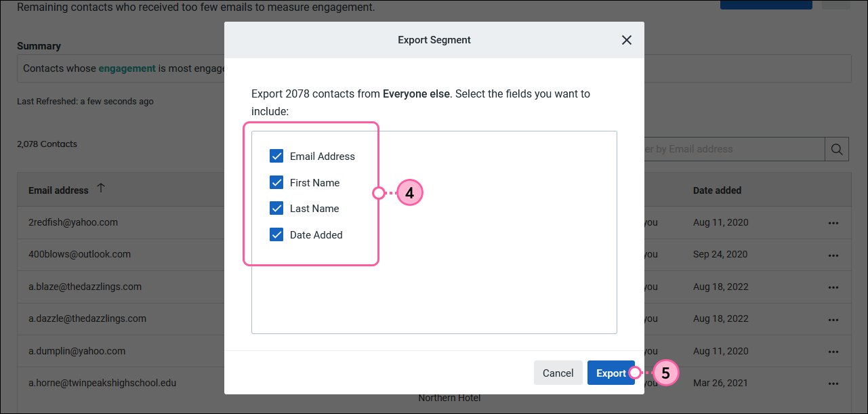Viewport: 868px width, 414px height.
Task: Toggle the Date Added field checkbox
Action: pos(276,235)
